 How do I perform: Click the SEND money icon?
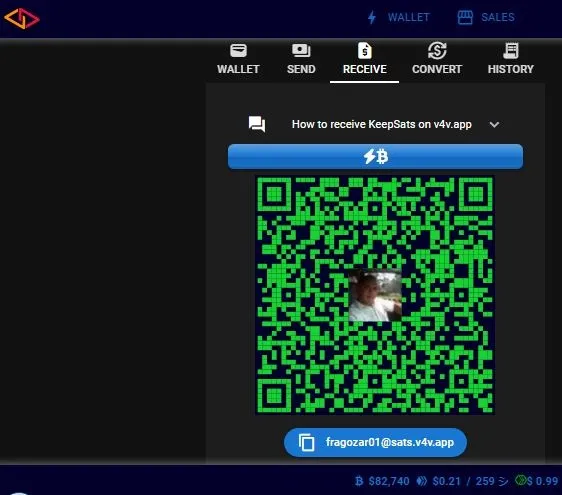(301, 51)
